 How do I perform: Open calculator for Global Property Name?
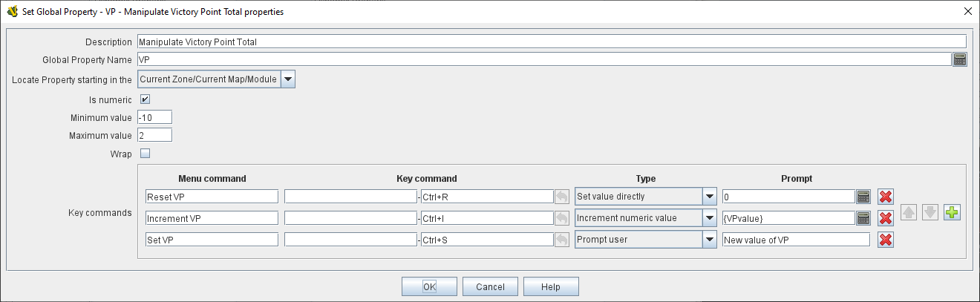959,60
